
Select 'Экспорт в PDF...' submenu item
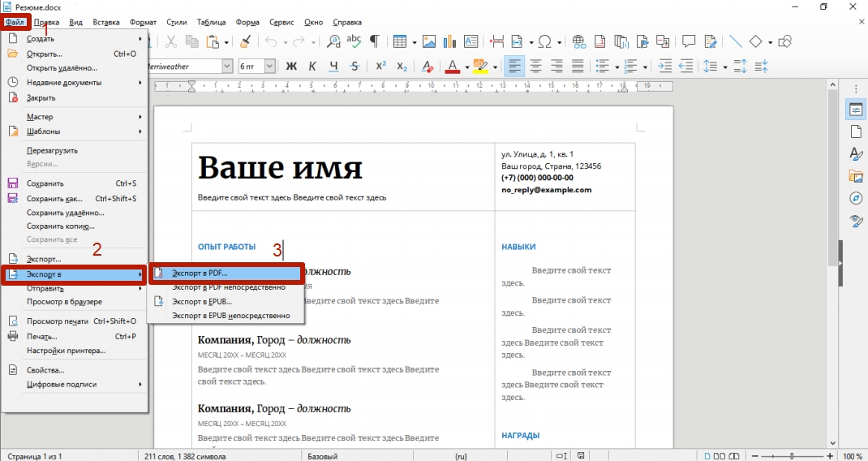(x=200, y=274)
